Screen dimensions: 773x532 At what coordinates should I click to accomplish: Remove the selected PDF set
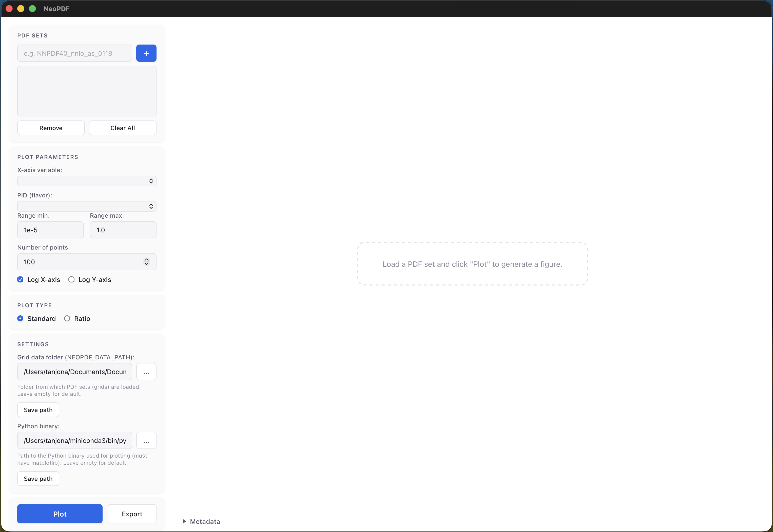[x=51, y=128]
